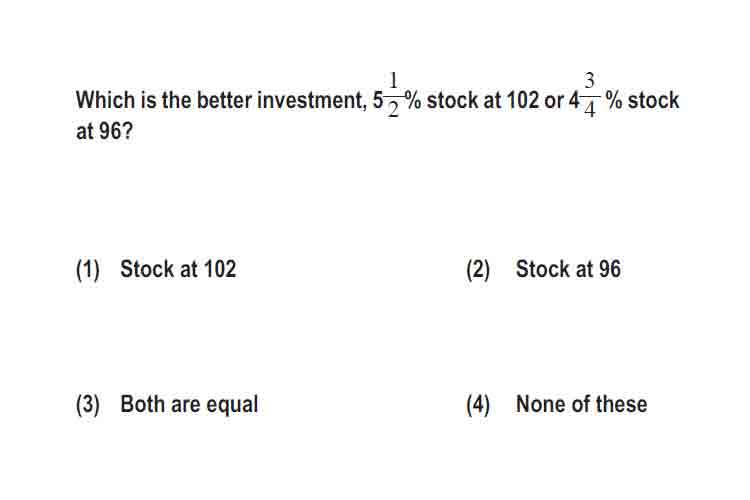Click the '96' in option two
The image size is (750, 500).
[609, 269]
